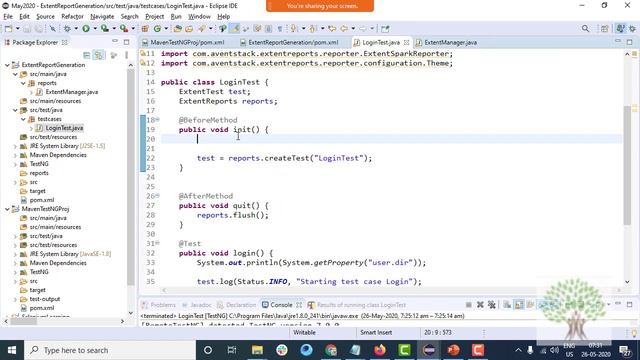Open Windows Start menu
This screenshot has height=360, width=640.
[12, 350]
